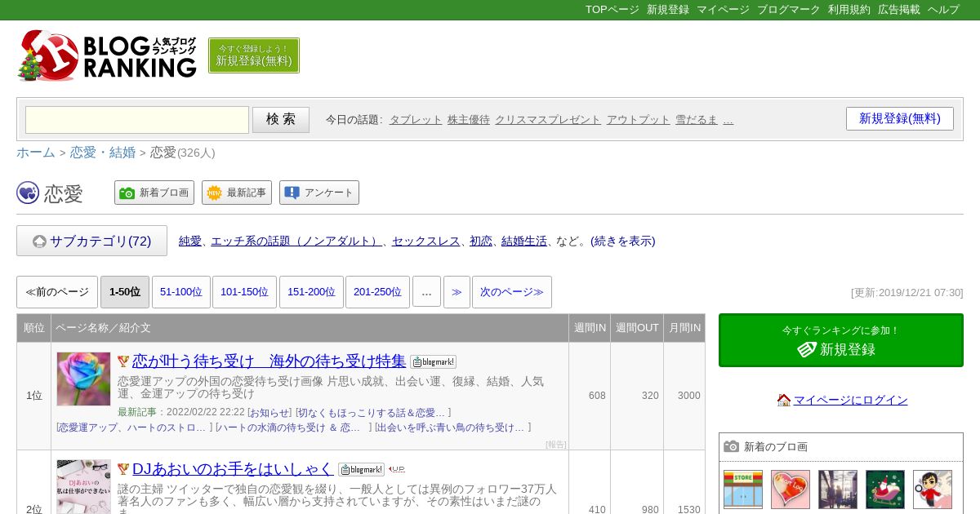Open the dark street photo thumbnail
Screen dimensions: 980x514
click(838, 490)
